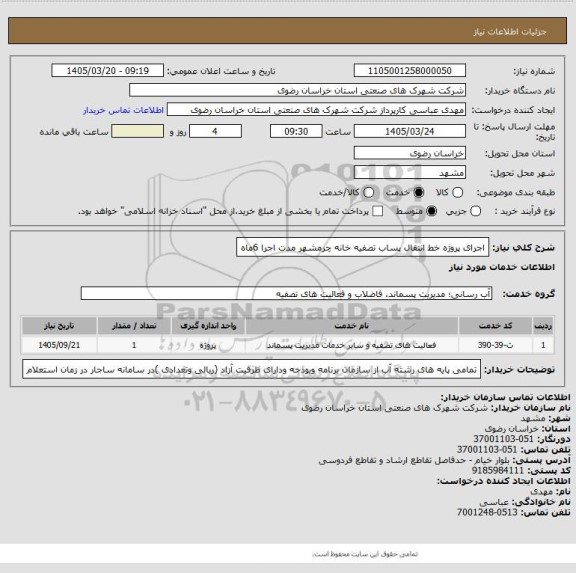Open the اطلاعات تماس خریدار link
Viewport: 576px width, 573px height.
(x=123, y=110)
